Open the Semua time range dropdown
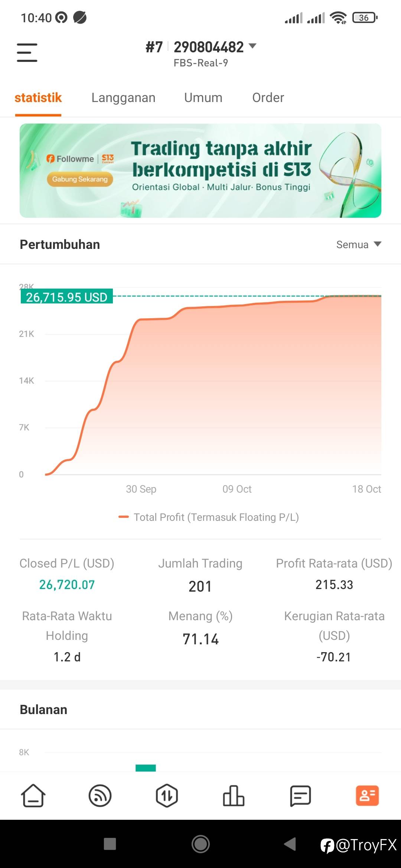Screen dimensions: 401x868 [359, 244]
